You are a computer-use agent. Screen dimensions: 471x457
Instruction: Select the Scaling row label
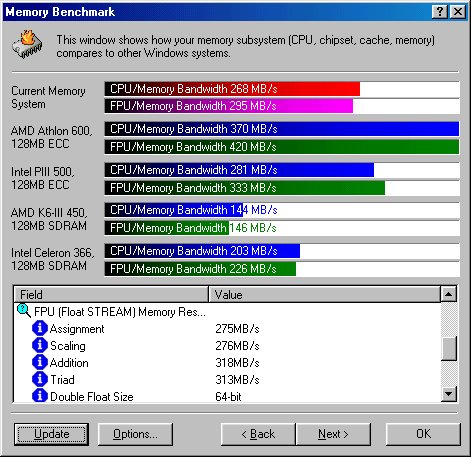[x=68, y=346]
